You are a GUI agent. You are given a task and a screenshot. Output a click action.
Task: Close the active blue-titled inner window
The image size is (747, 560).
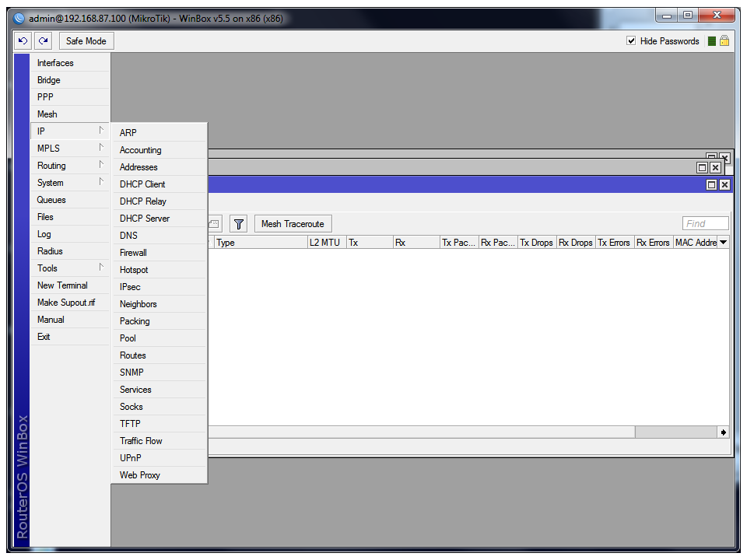(724, 185)
